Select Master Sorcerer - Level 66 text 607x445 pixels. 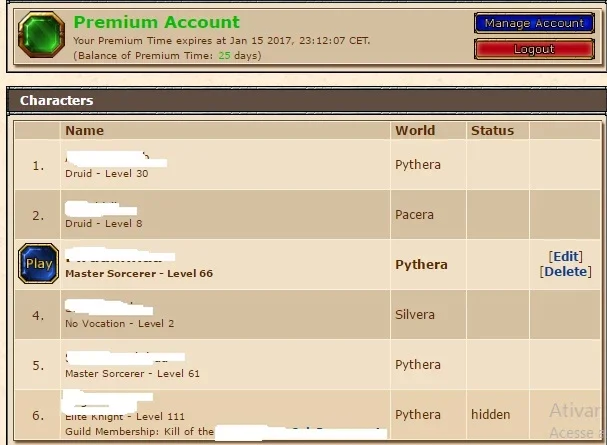(x=139, y=274)
